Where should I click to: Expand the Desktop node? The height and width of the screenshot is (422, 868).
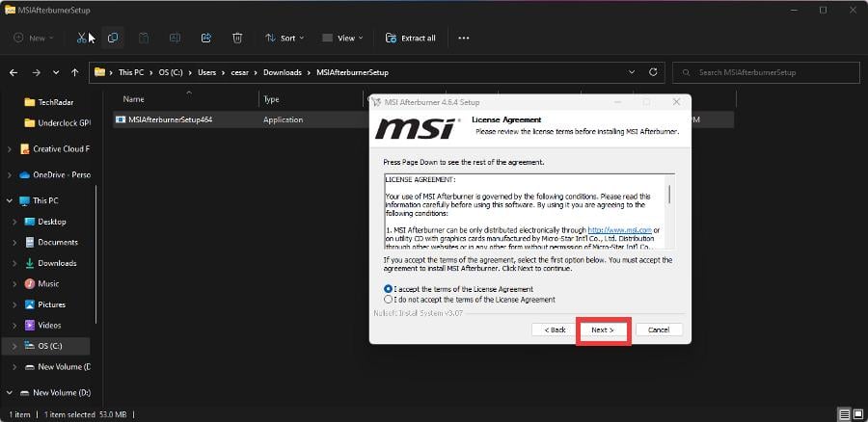(14, 222)
